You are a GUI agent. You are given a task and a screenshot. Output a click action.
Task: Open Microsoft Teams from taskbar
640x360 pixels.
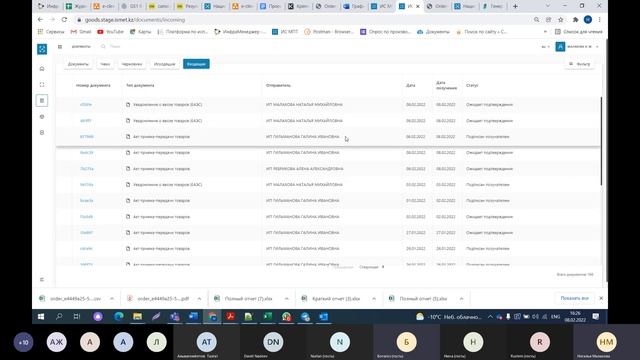point(175,316)
